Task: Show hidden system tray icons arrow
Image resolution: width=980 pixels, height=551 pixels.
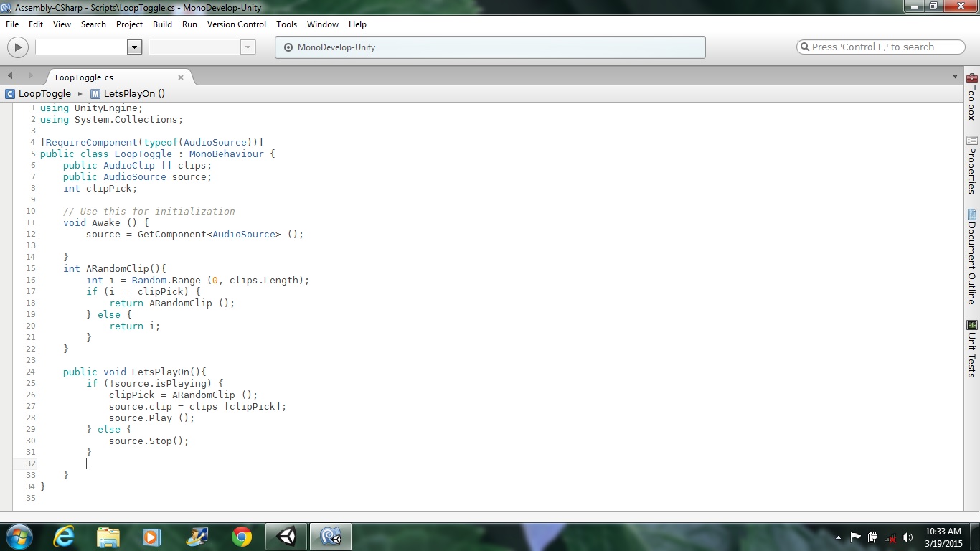Action: point(838,537)
